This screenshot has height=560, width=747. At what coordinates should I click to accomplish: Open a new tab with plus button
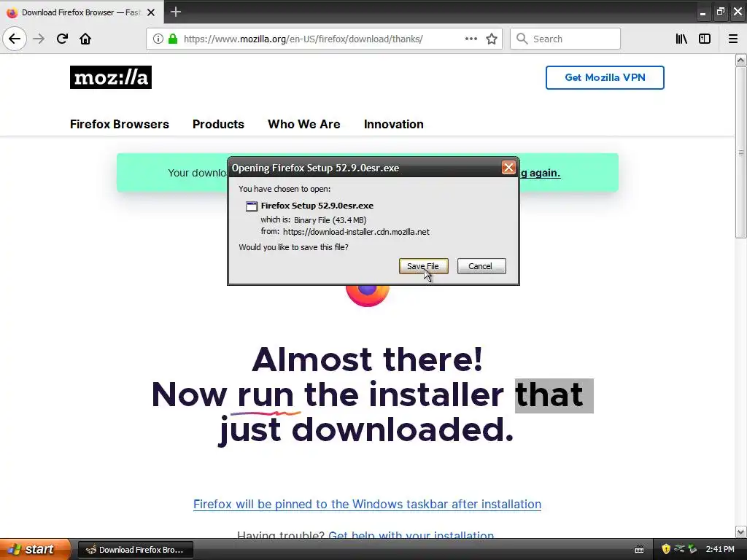pyautogui.click(x=176, y=12)
